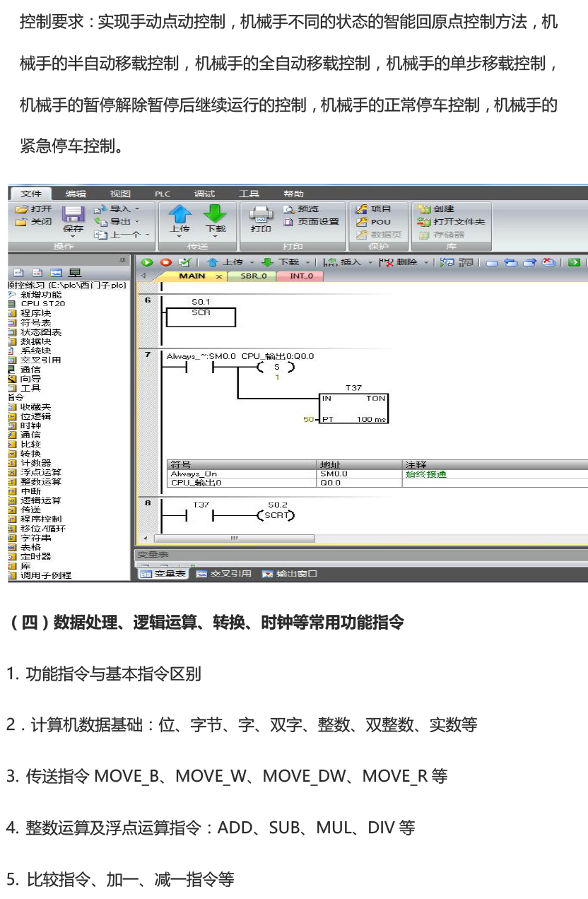Expand 程序控制 (Program Control) in the instruction tree
588x899 pixels.
[x=40, y=519]
